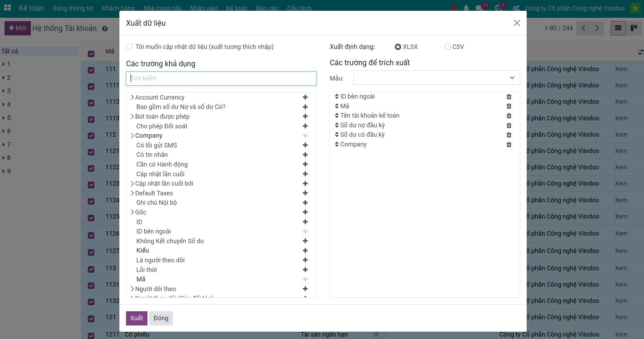The image size is (644, 339).
Task: Delete 'Company' from export fields list
Action: 509,144
